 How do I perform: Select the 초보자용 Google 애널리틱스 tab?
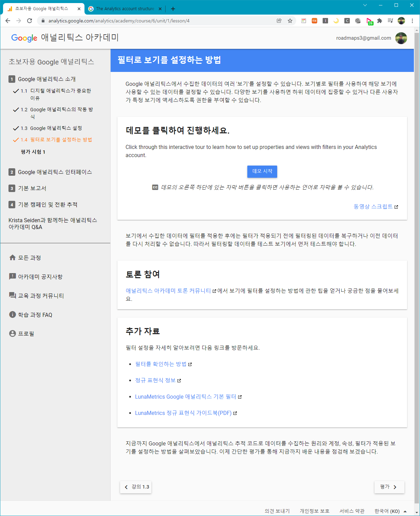[x=44, y=9]
